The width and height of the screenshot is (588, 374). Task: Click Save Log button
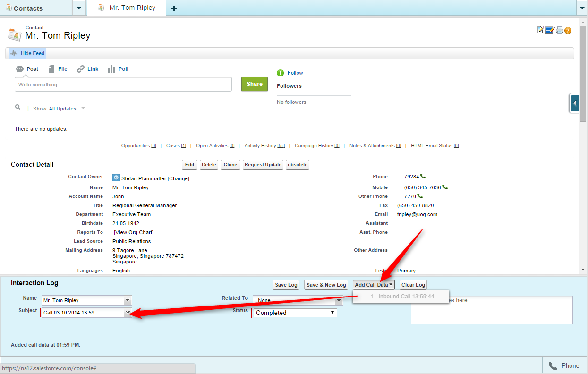[x=286, y=285]
